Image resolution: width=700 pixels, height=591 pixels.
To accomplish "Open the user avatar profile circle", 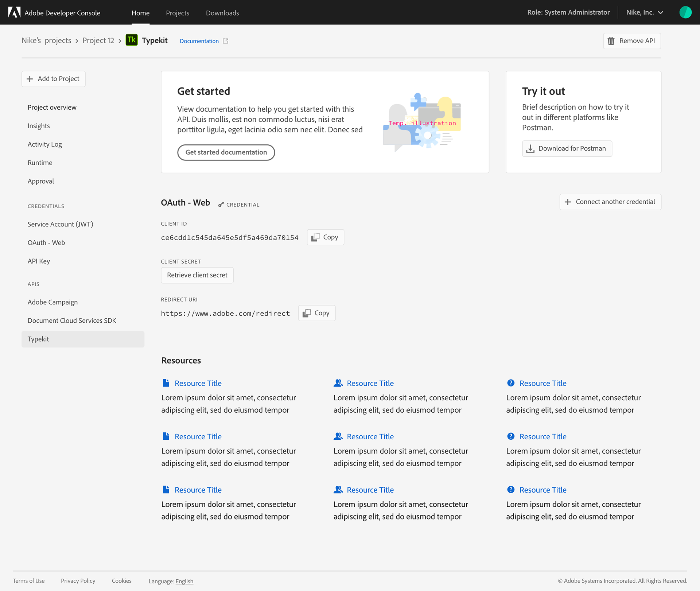I will coord(685,12).
